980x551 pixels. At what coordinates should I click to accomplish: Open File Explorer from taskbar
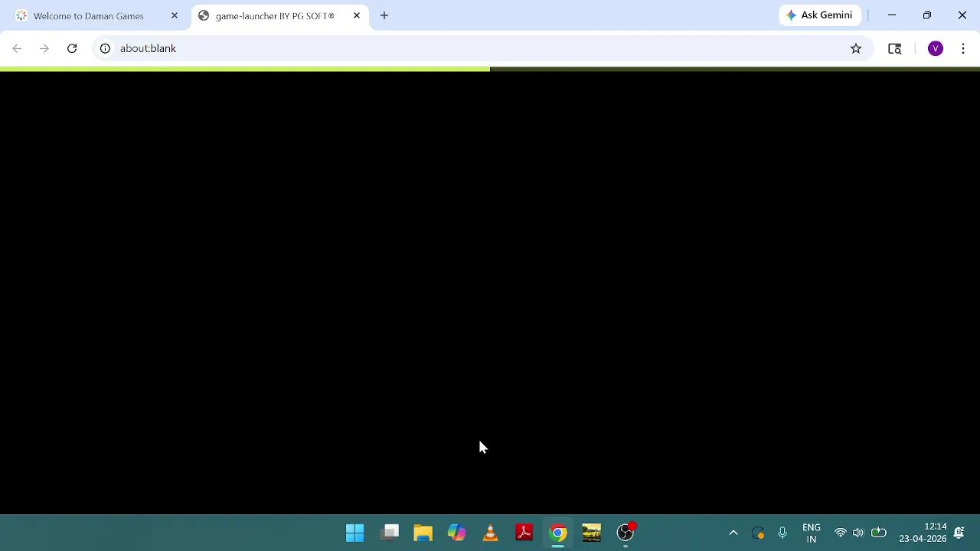(x=423, y=533)
